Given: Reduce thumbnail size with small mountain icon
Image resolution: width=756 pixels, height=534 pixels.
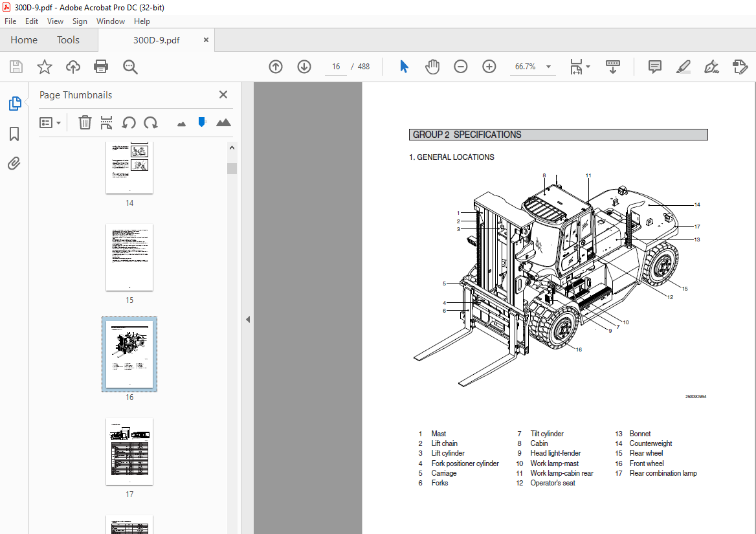Looking at the screenshot, I should pos(181,124).
